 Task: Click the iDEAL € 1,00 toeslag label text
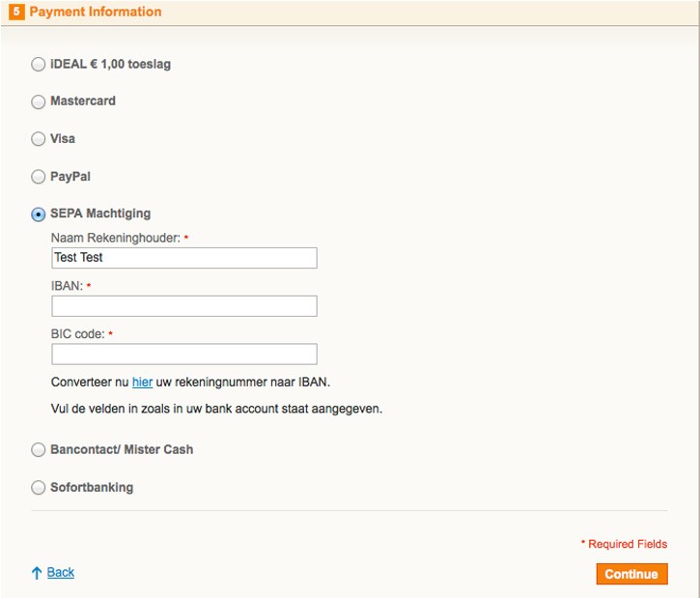[110, 65]
